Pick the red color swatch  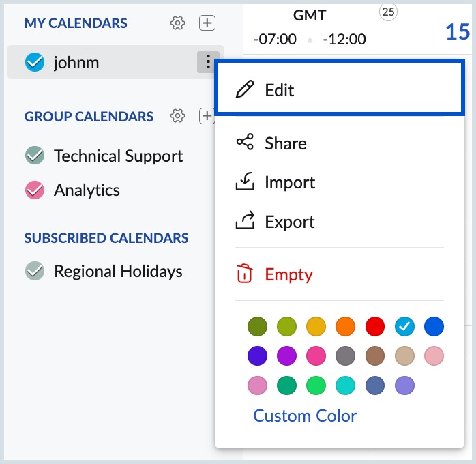[374, 327]
